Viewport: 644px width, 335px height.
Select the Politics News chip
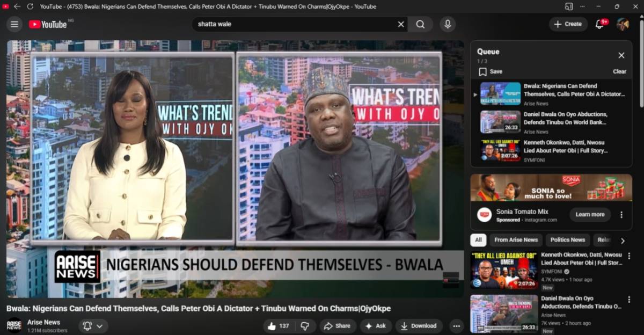tap(567, 240)
